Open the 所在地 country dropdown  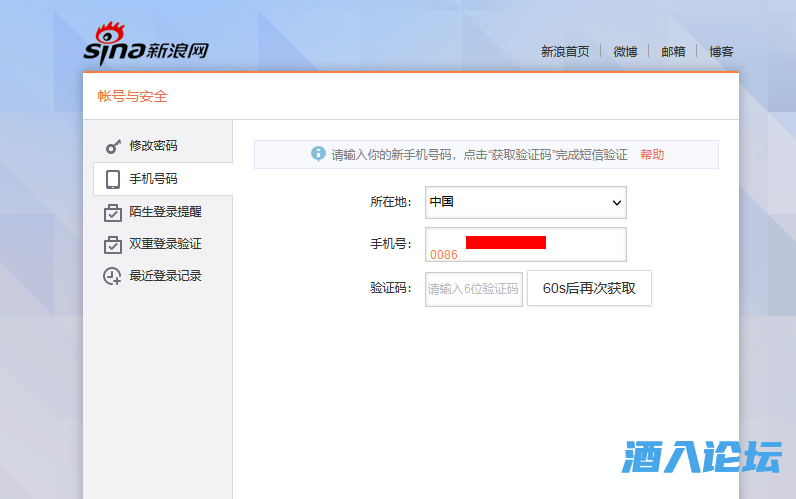tap(525, 202)
